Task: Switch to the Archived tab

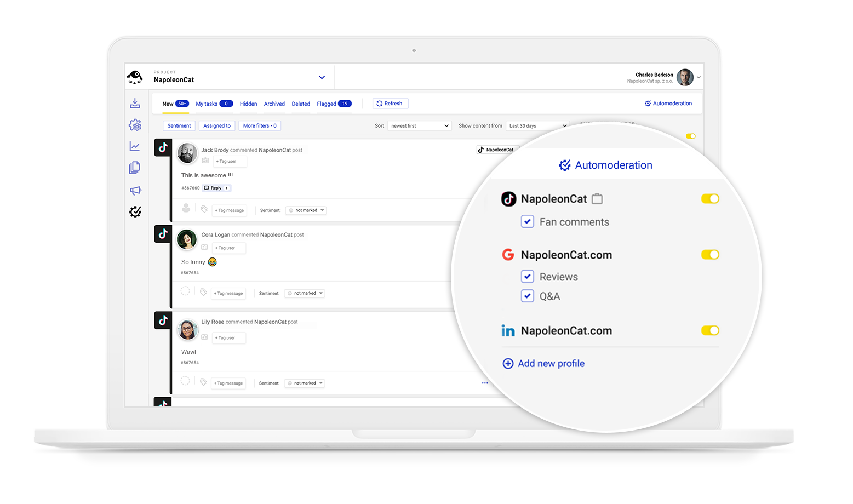Action: pos(274,104)
